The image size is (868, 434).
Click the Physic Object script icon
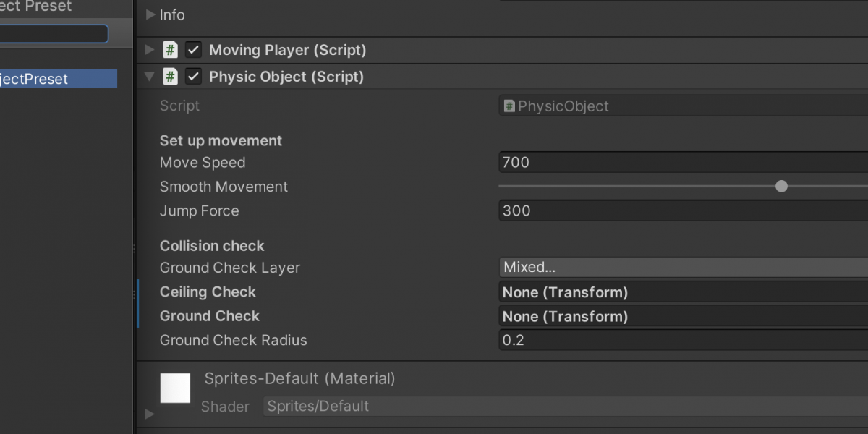pos(170,77)
